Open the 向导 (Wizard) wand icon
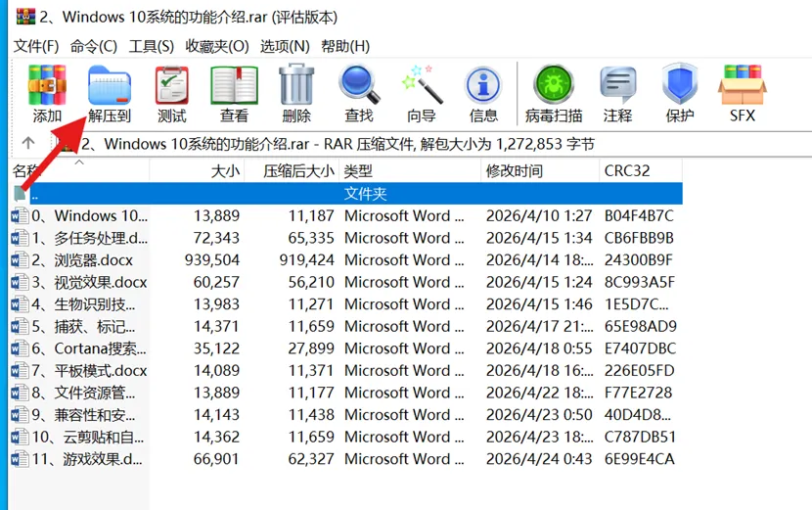 (x=422, y=84)
